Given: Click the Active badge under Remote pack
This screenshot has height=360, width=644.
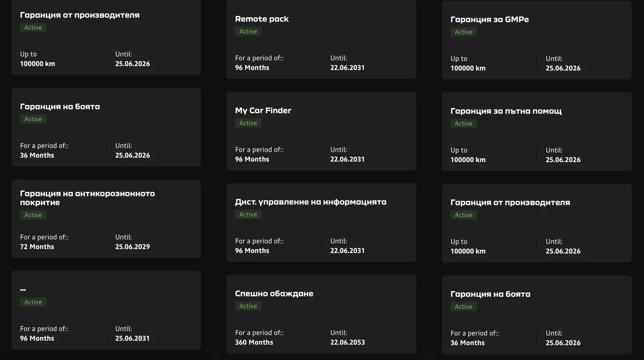Looking at the screenshot, I should click(248, 31).
